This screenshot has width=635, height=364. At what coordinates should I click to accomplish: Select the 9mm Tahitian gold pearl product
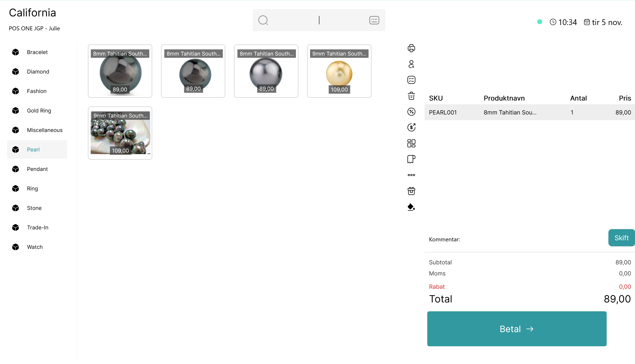(x=339, y=71)
